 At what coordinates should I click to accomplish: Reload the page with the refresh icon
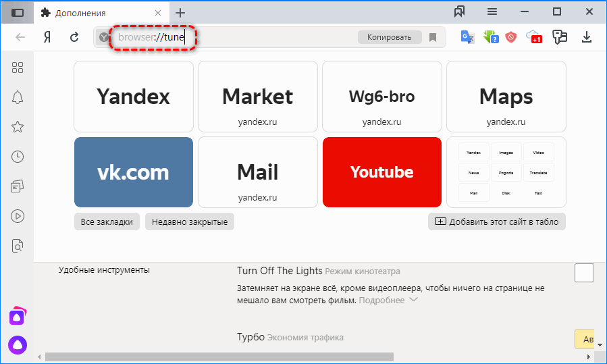[74, 37]
